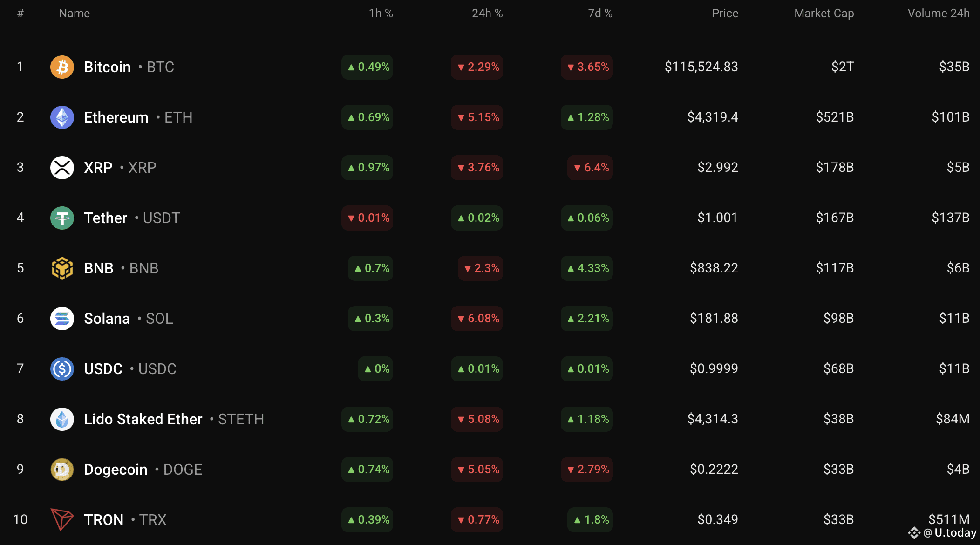980x545 pixels.
Task: Open the Lido Staked Ether name link
Action: 143,419
